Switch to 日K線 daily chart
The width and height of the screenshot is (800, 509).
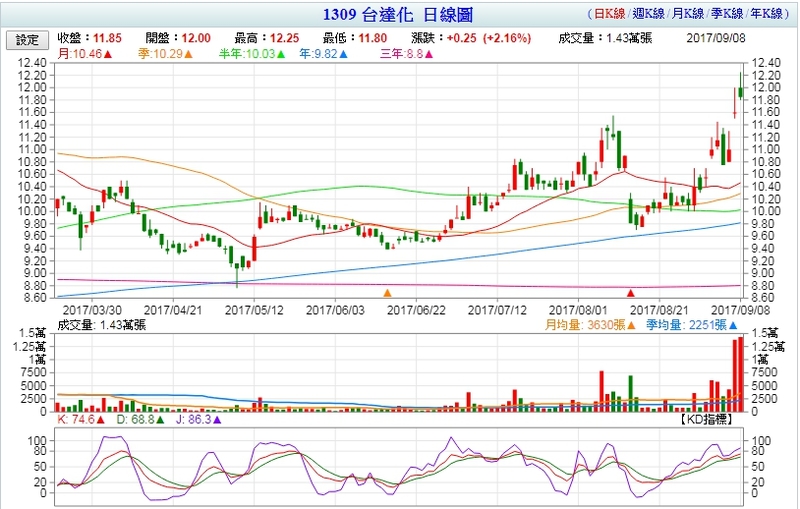(610, 14)
